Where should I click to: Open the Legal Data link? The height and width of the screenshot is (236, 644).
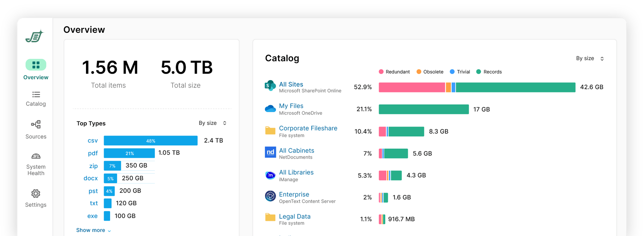[295, 216]
